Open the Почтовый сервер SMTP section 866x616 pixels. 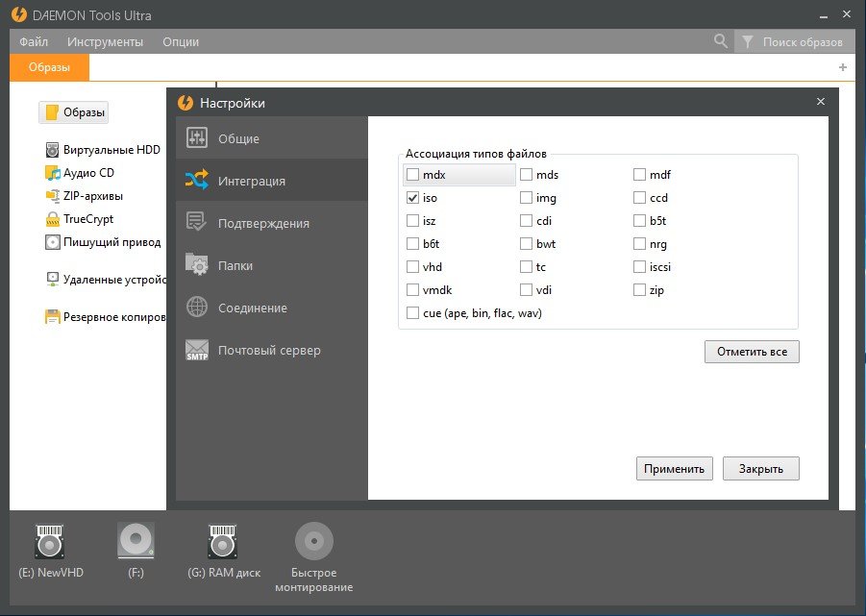(271, 350)
